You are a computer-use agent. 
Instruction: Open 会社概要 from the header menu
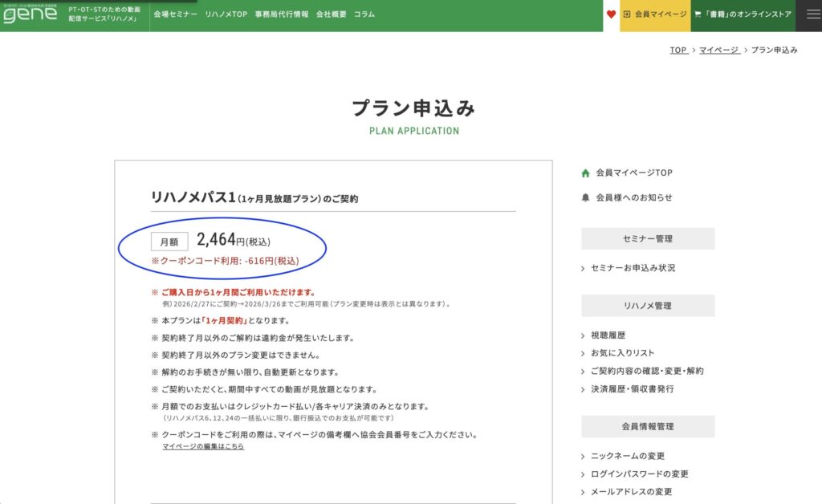[x=331, y=14]
